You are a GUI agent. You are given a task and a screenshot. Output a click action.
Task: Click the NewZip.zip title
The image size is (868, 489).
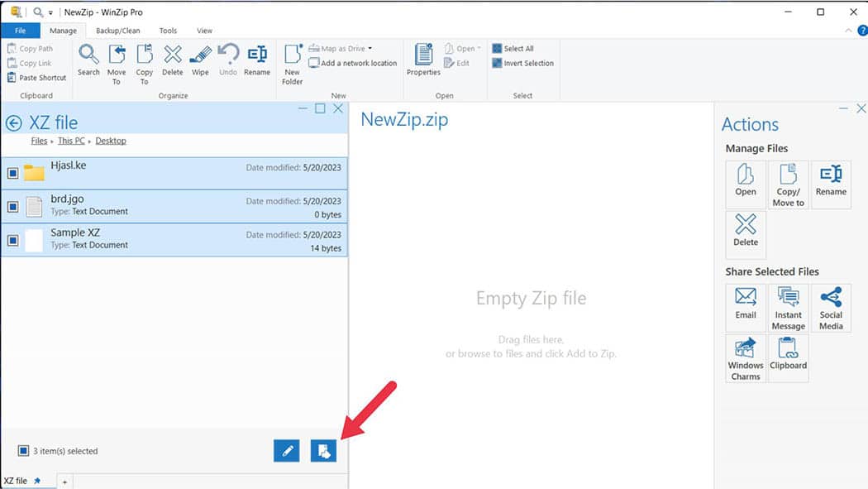coord(405,120)
